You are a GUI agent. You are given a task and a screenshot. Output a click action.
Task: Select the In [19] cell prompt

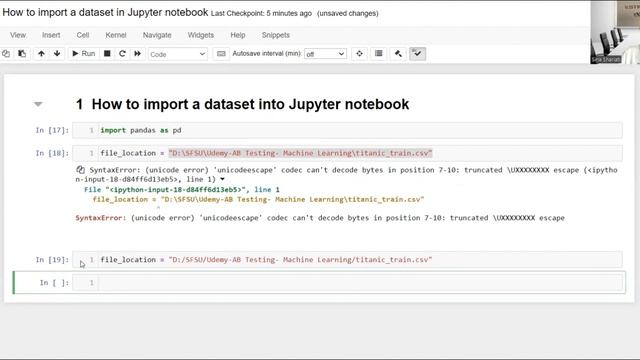pos(52,260)
